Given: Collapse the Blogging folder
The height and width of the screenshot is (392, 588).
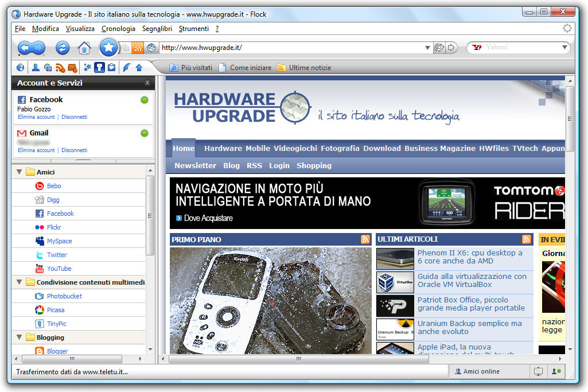Looking at the screenshot, I should pos(20,337).
